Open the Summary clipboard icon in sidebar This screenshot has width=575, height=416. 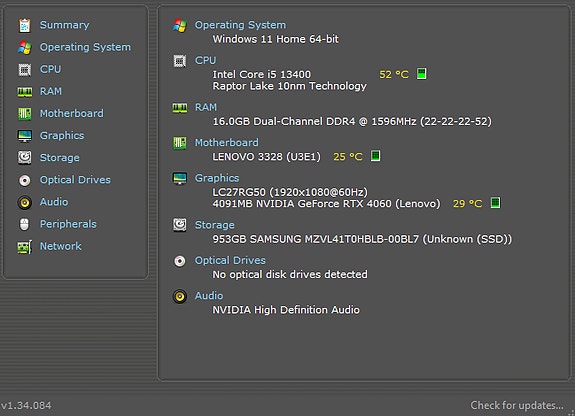click(25, 25)
